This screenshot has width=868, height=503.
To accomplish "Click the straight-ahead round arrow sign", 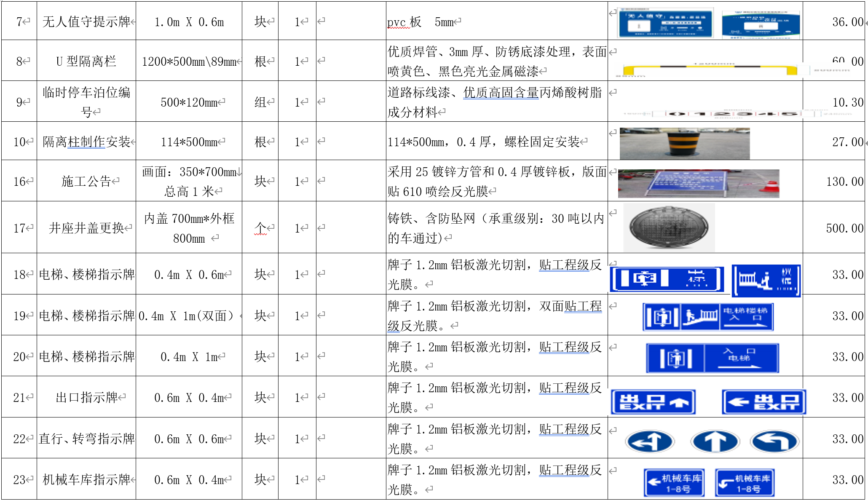I will 715,441.
